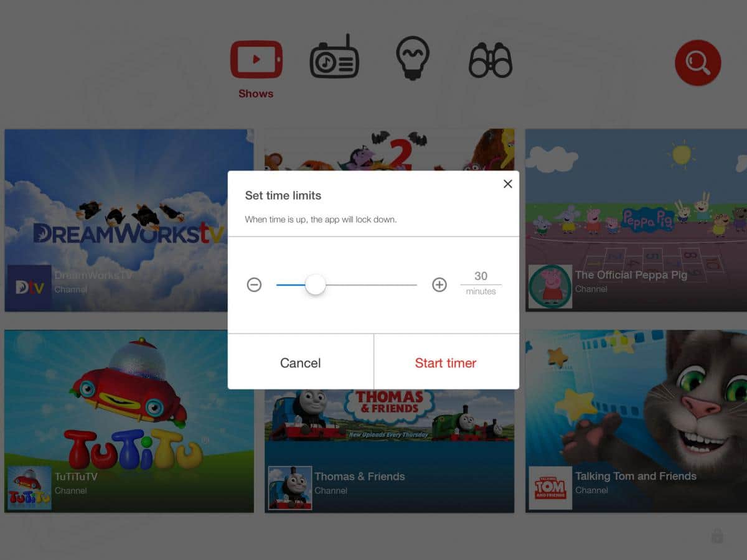Screen dimensions: 747x560
Task: Click the Cancel button
Action: (301, 363)
